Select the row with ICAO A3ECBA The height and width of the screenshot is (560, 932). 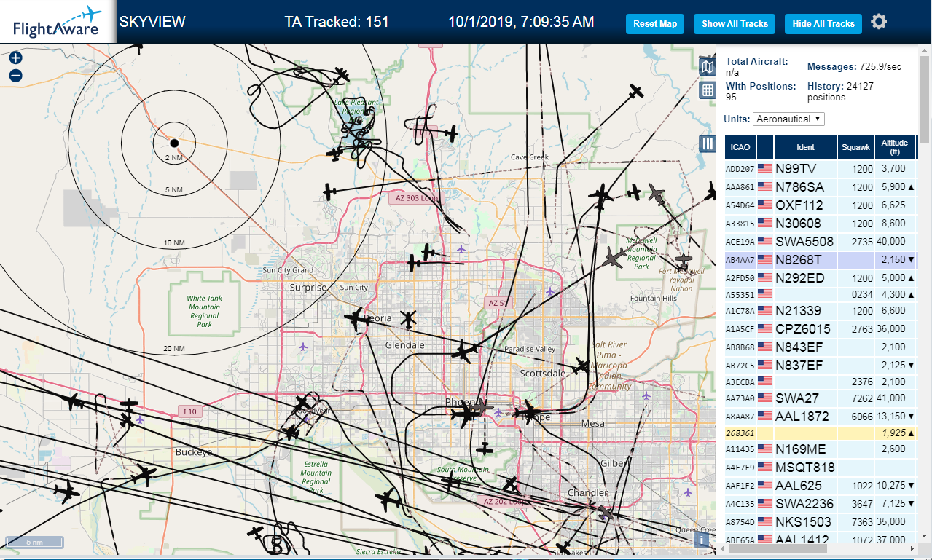tap(821, 382)
